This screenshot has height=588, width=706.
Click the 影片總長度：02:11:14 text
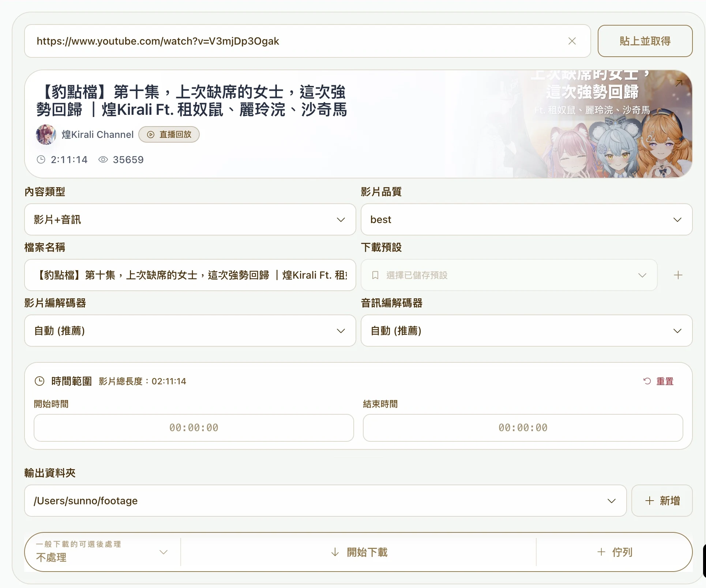tap(142, 381)
